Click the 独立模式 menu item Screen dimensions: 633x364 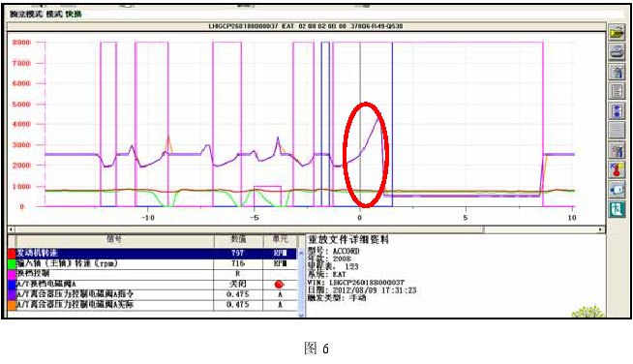tap(26, 15)
